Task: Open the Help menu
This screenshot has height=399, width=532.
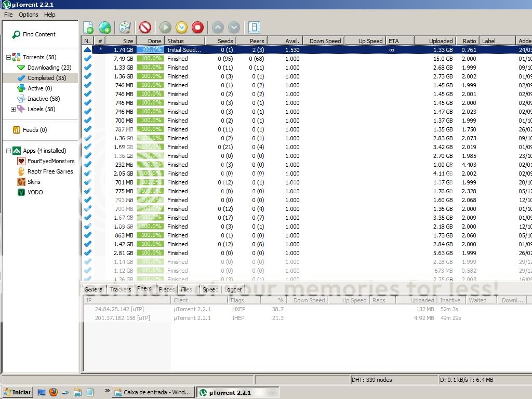Action: (x=49, y=15)
